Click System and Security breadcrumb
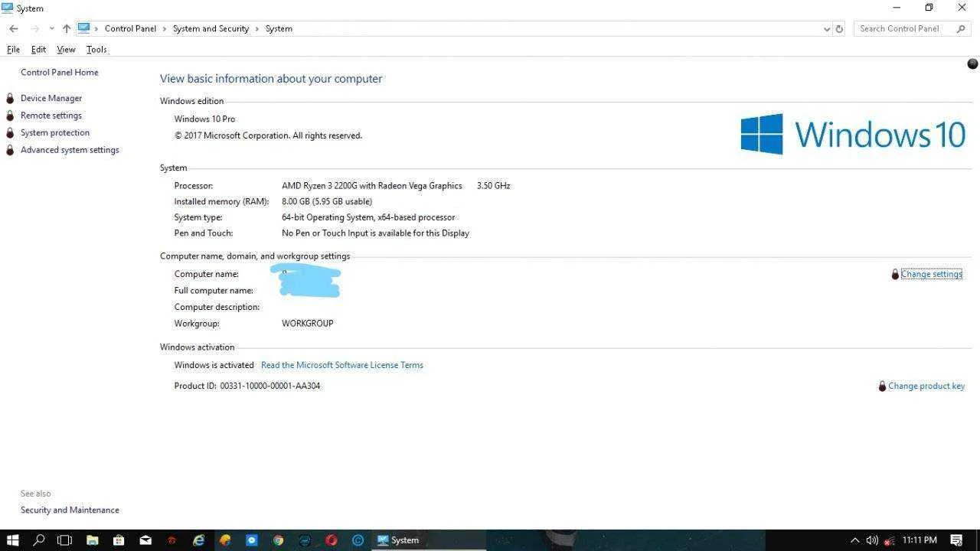This screenshot has width=980, height=551. (211, 28)
